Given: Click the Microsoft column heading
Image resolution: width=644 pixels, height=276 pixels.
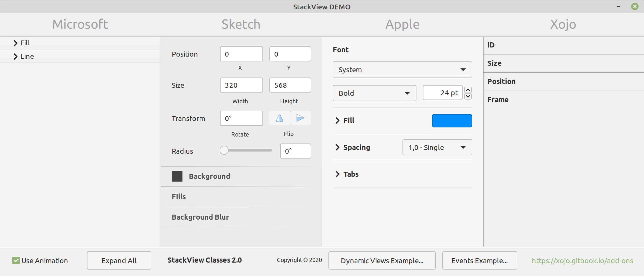Looking at the screenshot, I should [x=80, y=24].
